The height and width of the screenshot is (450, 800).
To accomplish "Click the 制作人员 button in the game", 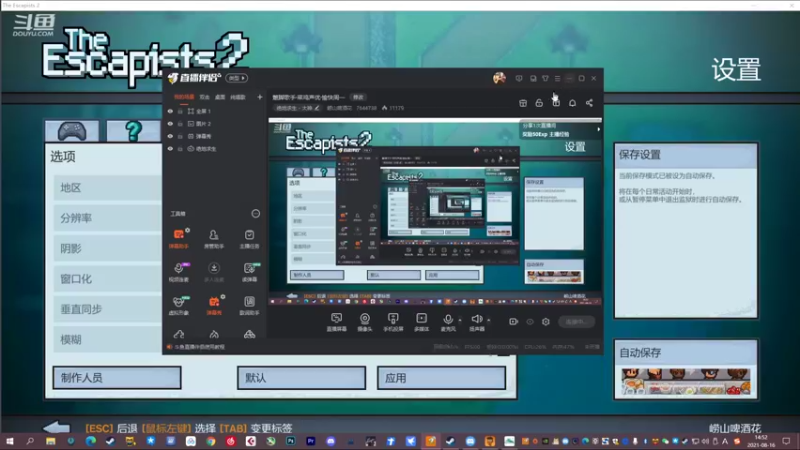I will click(x=117, y=378).
